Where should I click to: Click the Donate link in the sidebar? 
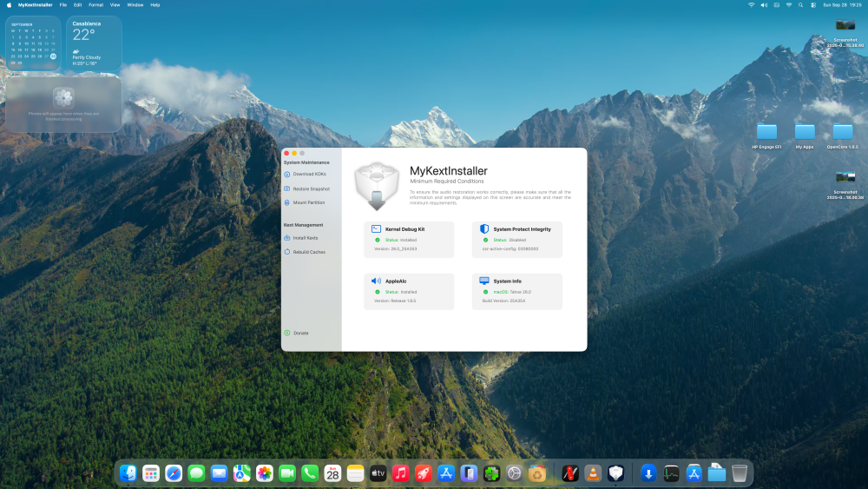point(297,333)
